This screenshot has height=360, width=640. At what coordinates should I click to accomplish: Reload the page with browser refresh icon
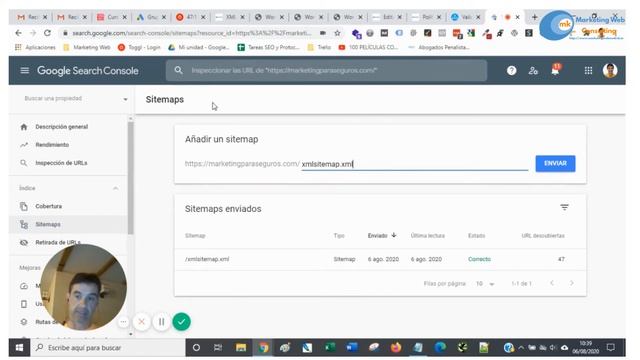coord(47,33)
